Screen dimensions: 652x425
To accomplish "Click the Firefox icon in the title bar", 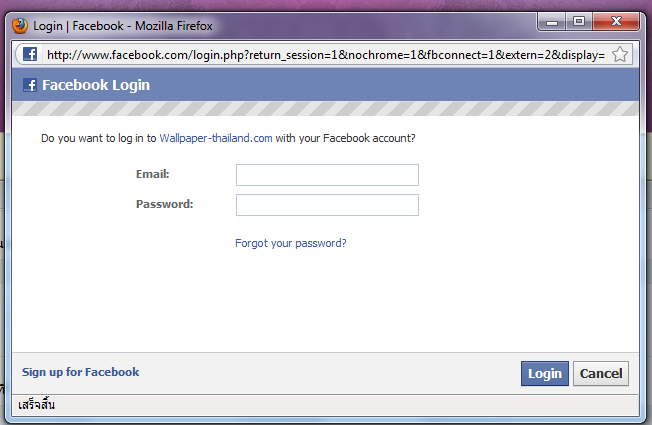I will [x=20, y=25].
